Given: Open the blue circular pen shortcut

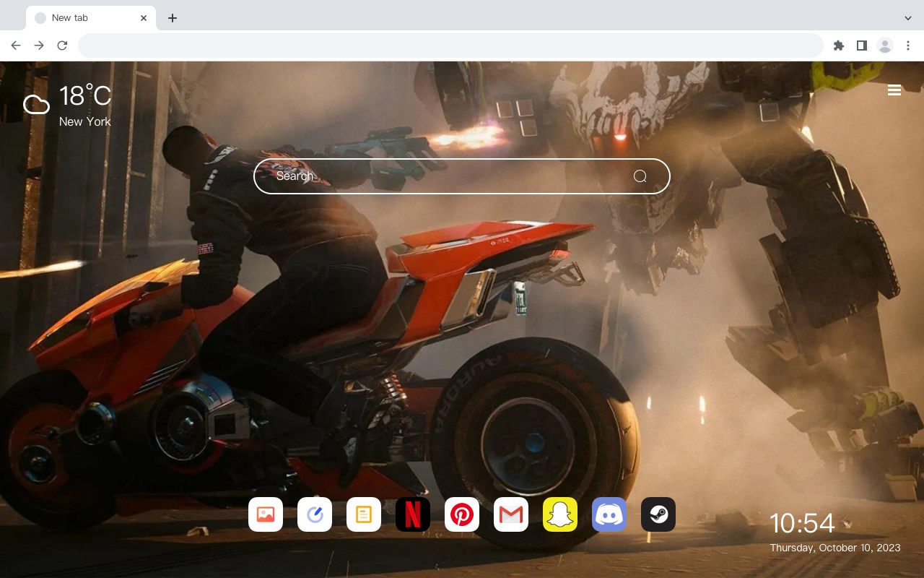Looking at the screenshot, I should pyautogui.click(x=315, y=514).
